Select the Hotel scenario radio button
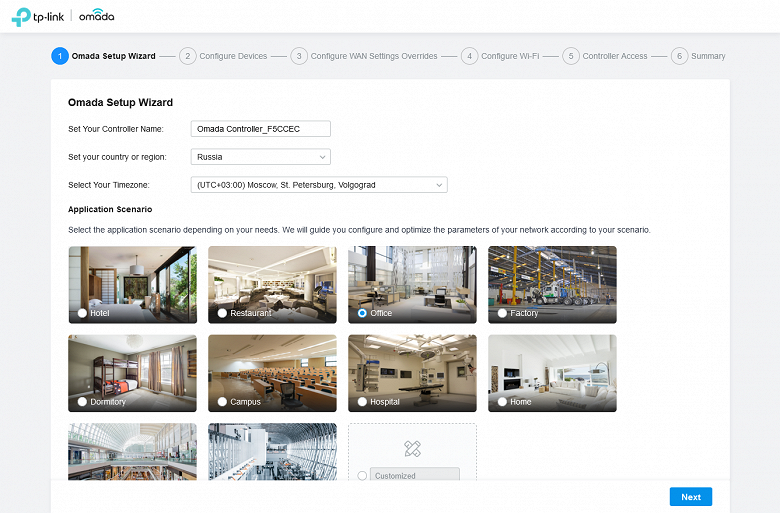This screenshot has width=780, height=513. click(x=83, y=313)
